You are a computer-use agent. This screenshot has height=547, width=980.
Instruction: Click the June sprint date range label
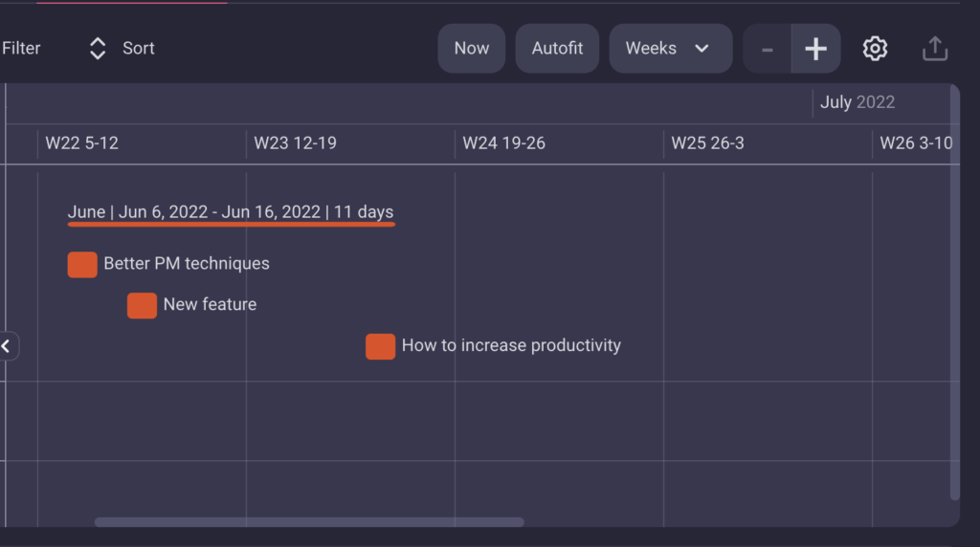pos(231,211)
